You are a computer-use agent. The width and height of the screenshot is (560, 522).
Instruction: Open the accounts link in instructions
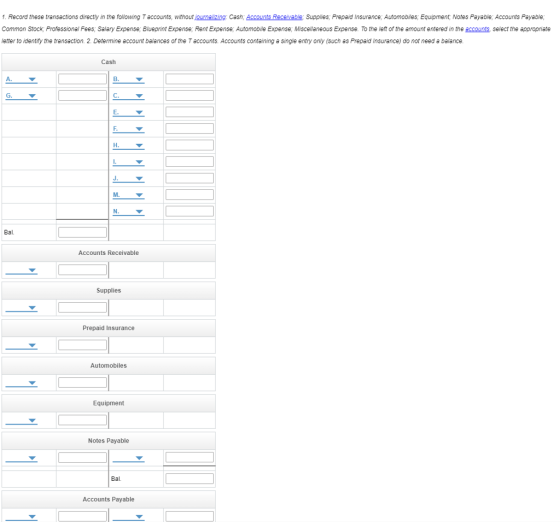tap(477, 29)
